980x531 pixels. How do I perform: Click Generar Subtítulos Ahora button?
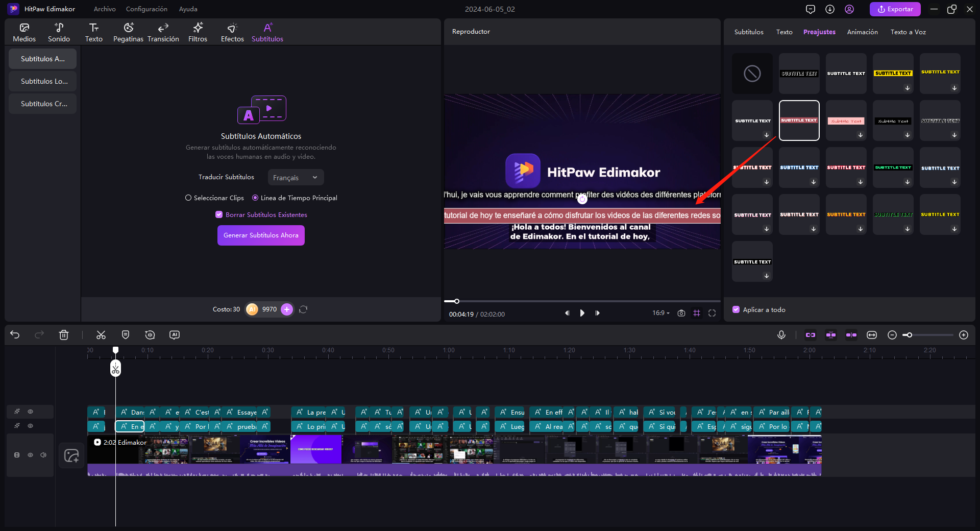point(261,235)
